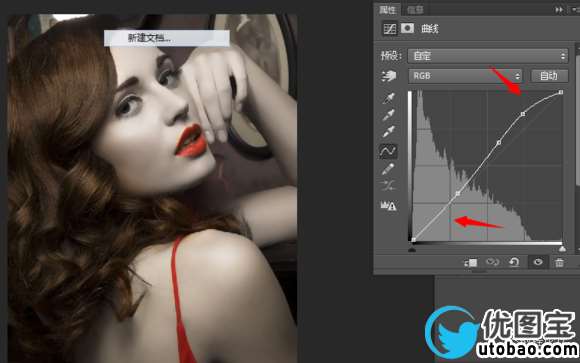Select the gray point eyedropper
This screenshot has height=363, width=580.
coord(388,115)
